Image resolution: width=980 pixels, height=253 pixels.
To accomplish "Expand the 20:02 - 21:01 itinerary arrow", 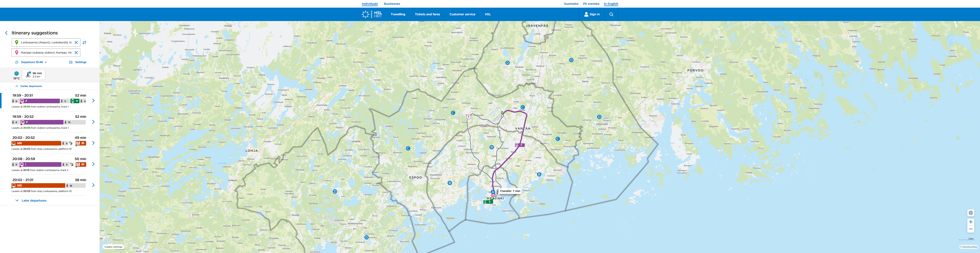I will (x=93, y=185).
